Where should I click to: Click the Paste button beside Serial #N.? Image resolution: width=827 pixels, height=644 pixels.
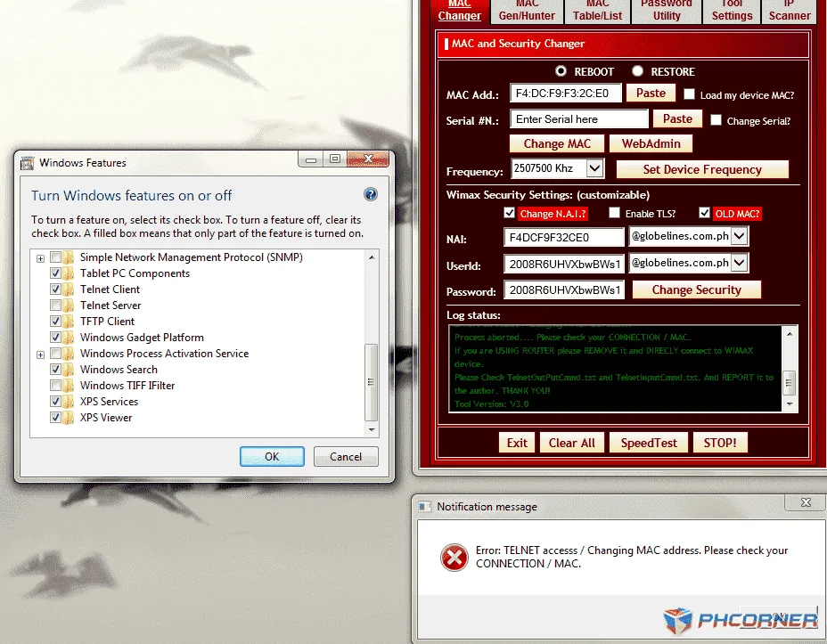coord(677,119)
